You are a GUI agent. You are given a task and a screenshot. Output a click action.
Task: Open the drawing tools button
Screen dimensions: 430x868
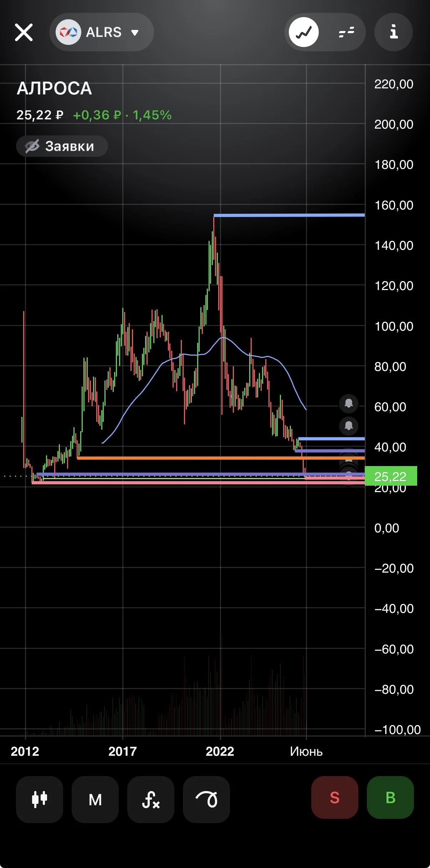(206, 799)
